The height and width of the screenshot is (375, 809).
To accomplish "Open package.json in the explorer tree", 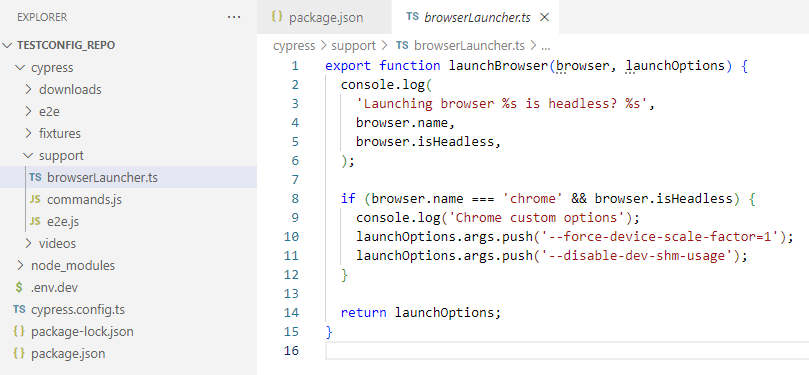I will point(128,354).
